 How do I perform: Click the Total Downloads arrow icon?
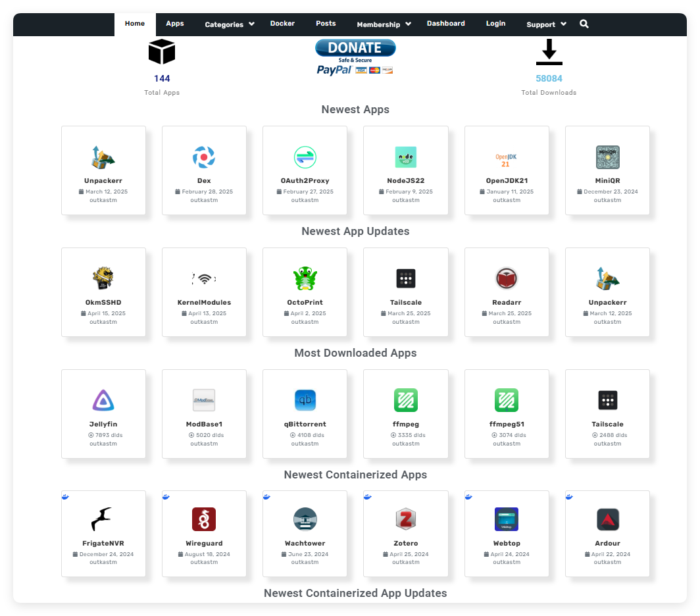[x=549, y=52]
